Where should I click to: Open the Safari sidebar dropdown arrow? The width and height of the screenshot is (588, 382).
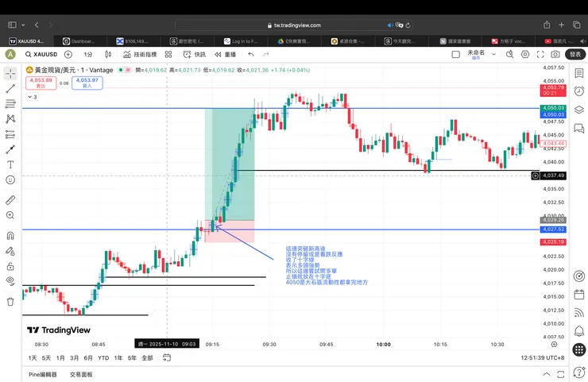tap(23, 25)
